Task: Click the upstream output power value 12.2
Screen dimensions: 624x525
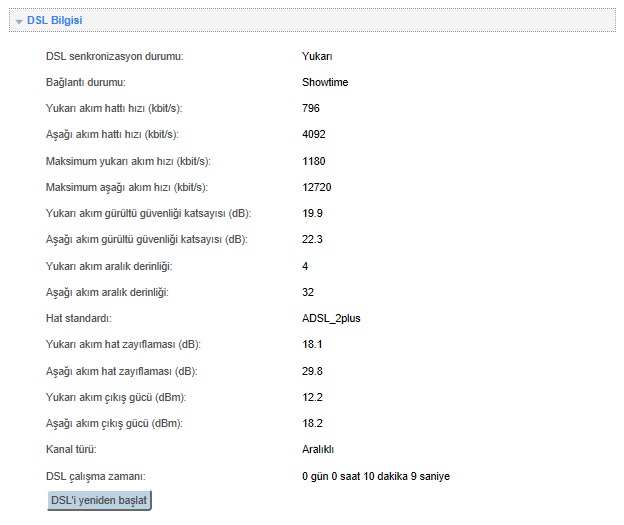Action: [x=312, y=397]
